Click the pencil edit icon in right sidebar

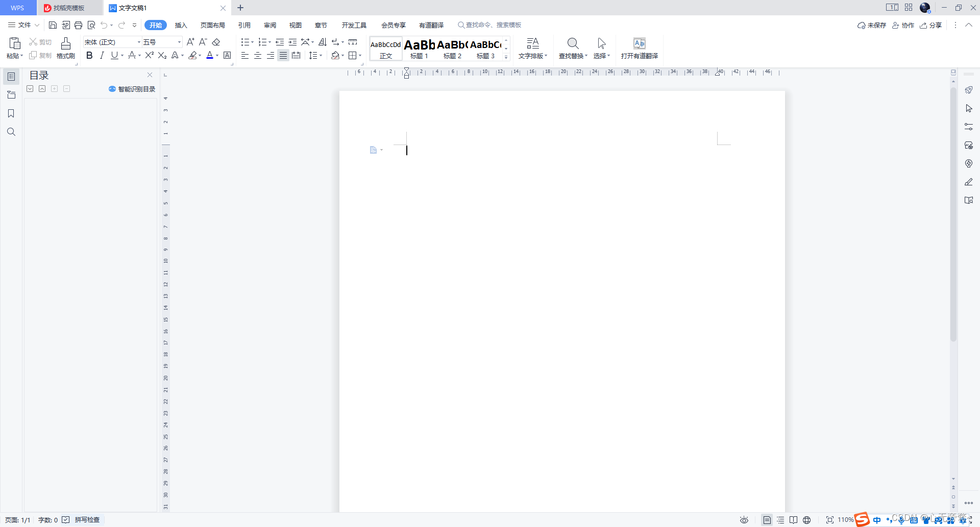coord(969,182)
